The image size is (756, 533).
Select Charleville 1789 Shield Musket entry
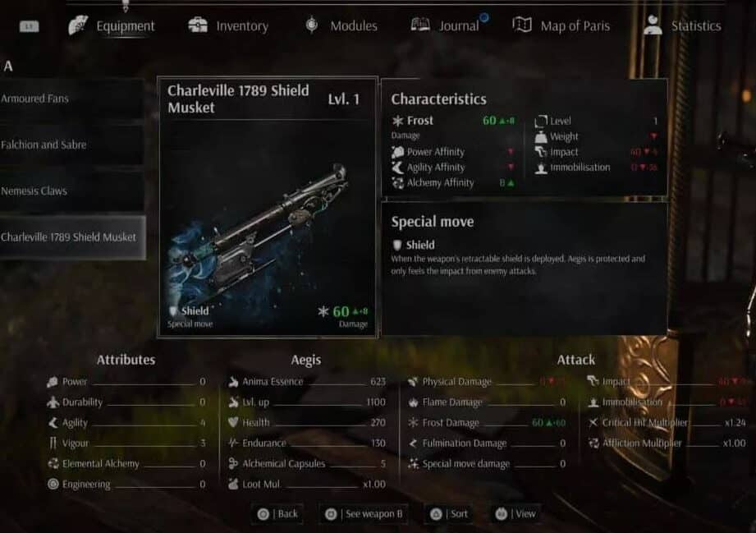pos(72,237)
